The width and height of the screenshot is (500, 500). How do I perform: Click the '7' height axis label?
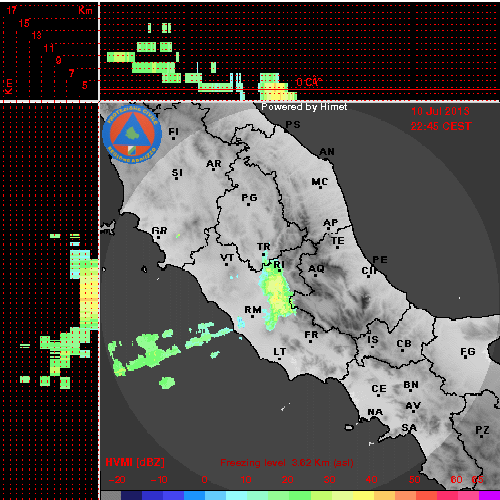pyautogui.click(x=72, y=73)
